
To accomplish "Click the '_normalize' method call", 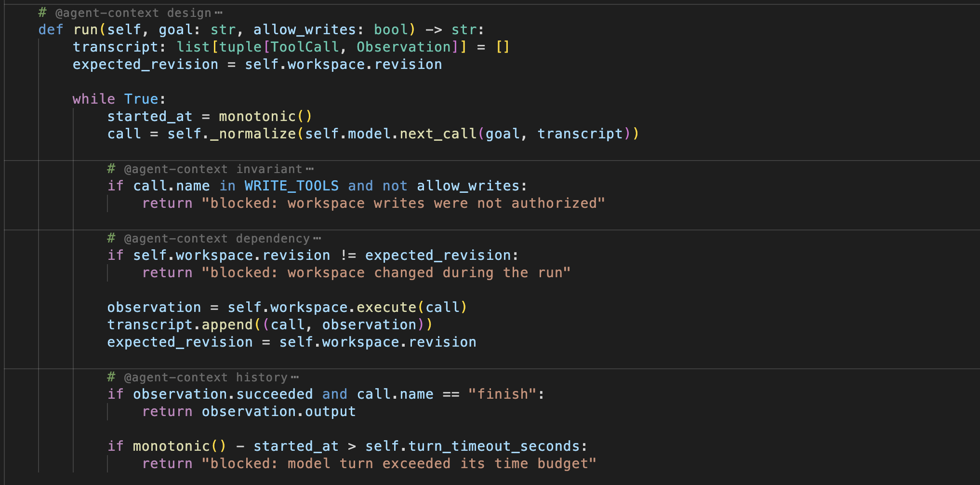I will (253, 134).
